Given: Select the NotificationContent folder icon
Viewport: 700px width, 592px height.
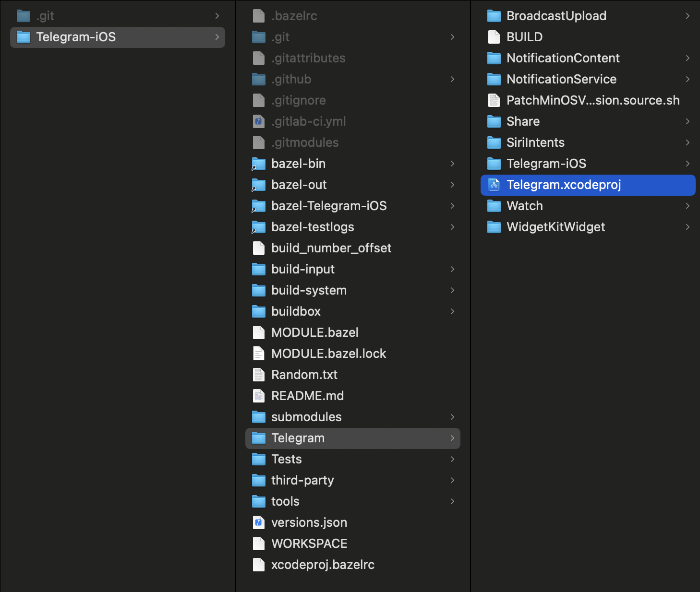Looking at the screenshot, I should tap(494, 58).
